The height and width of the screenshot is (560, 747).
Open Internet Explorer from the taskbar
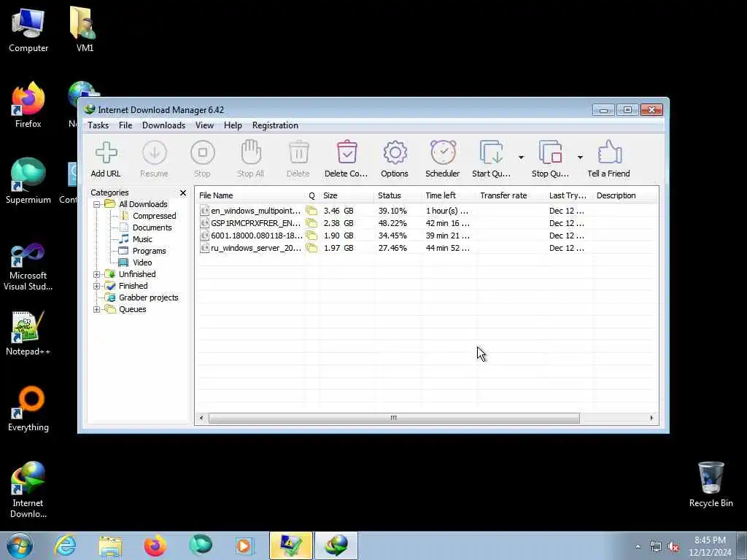65,545
